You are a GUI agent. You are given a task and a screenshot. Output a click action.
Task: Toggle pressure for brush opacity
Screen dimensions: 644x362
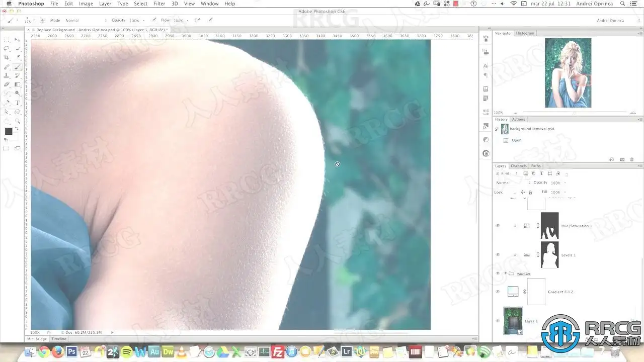pos(155,21)
